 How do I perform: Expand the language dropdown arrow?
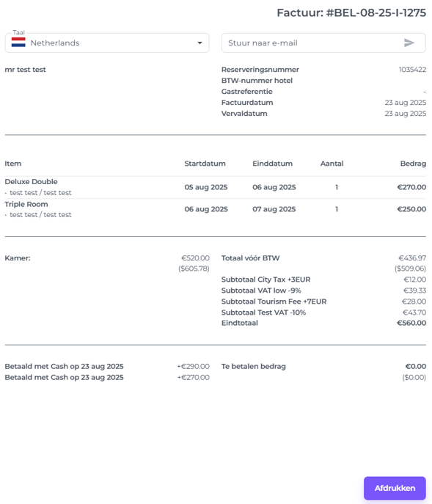click(199, 43)
